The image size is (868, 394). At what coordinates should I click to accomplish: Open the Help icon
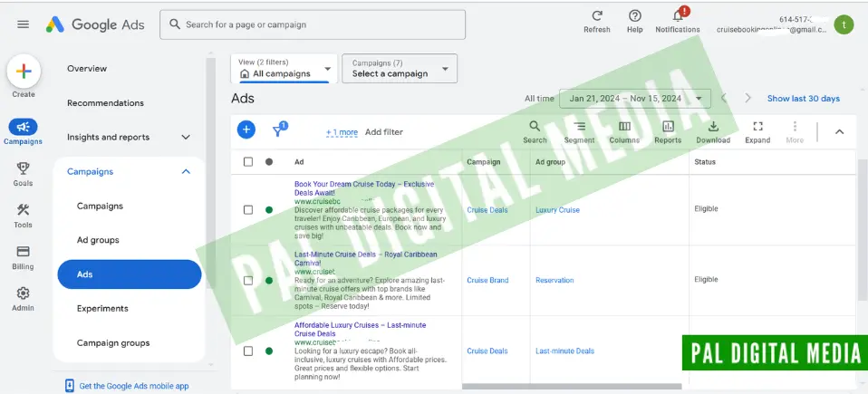pyautogui.click(x=635, y=16)
